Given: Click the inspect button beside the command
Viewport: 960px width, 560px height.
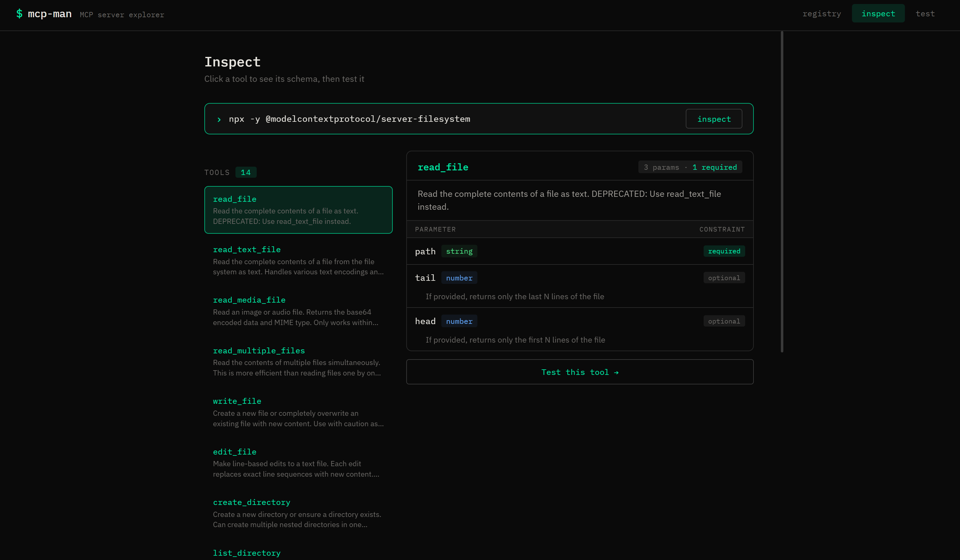Looking at the screenshot, I should [713, 119].
